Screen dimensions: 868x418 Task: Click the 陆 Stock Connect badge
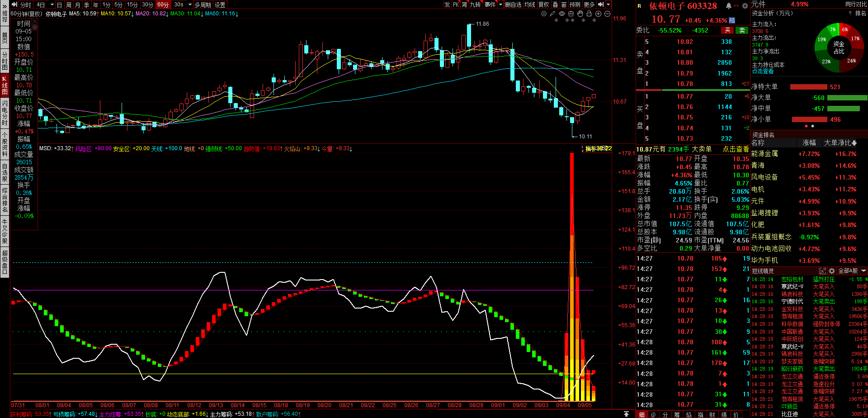[x=732, y=20]
